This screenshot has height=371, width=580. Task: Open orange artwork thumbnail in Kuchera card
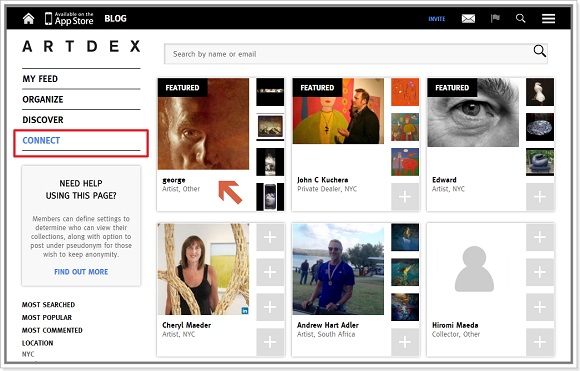point(405,92)
